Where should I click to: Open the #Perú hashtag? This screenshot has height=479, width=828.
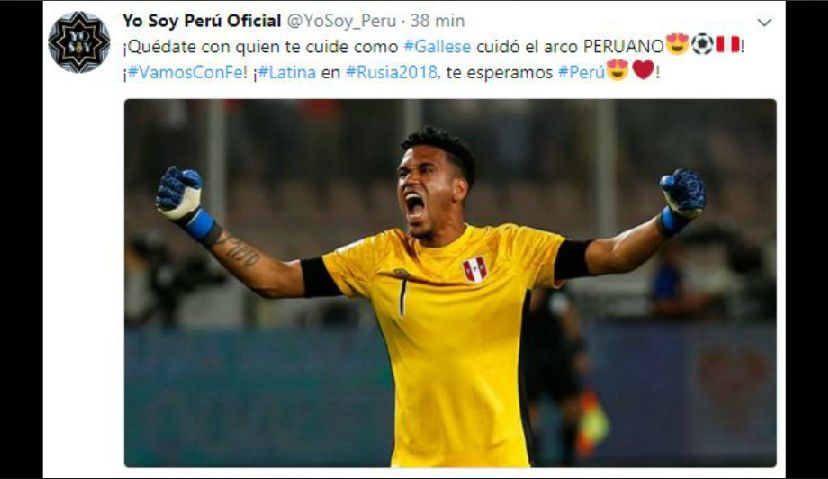581,72
